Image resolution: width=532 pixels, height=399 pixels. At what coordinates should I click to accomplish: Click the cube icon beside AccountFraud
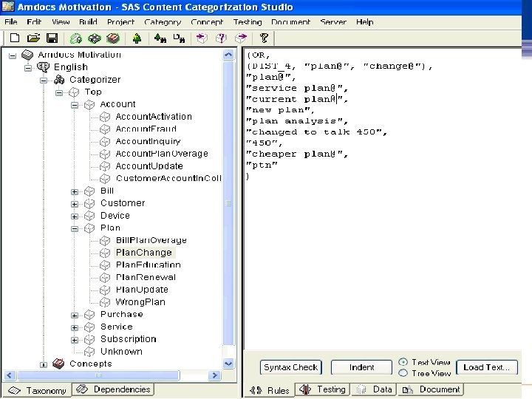tap(105, 129)
